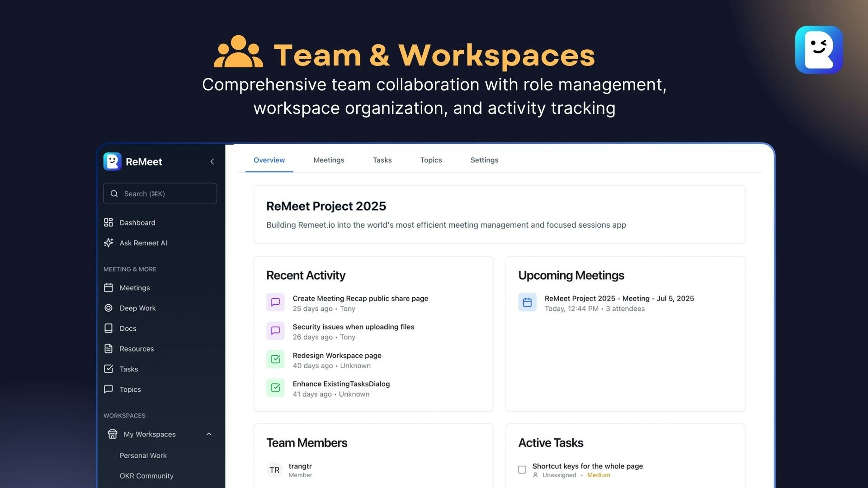
Task: Click the topic icon beside Security issues
Action: coord(275,331)
